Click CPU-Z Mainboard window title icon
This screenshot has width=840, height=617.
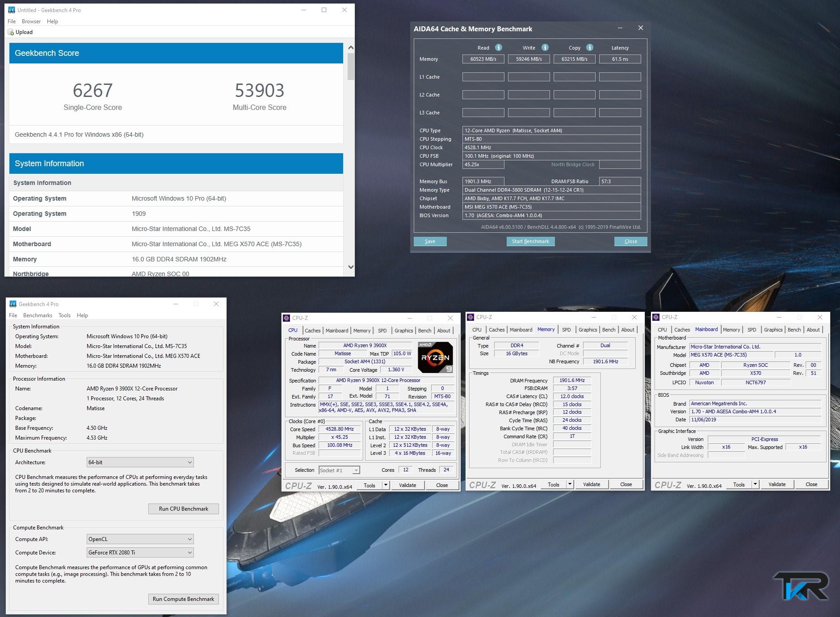[656, 317]
